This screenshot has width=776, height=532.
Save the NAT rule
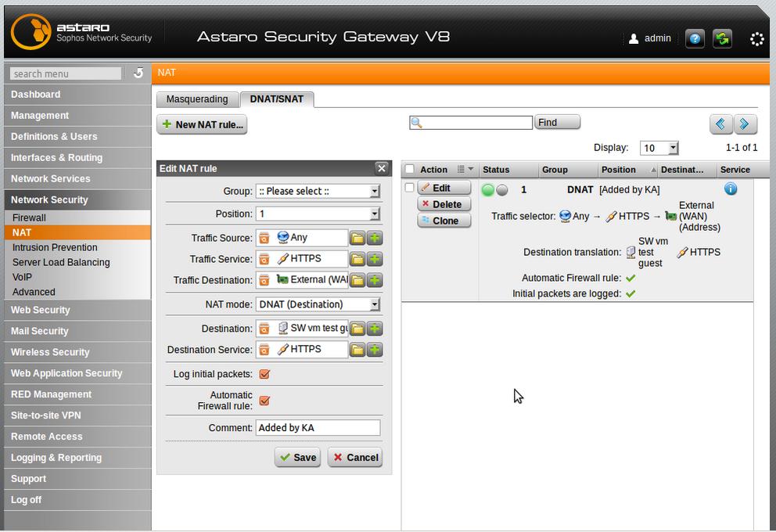(x=298, y=457)
